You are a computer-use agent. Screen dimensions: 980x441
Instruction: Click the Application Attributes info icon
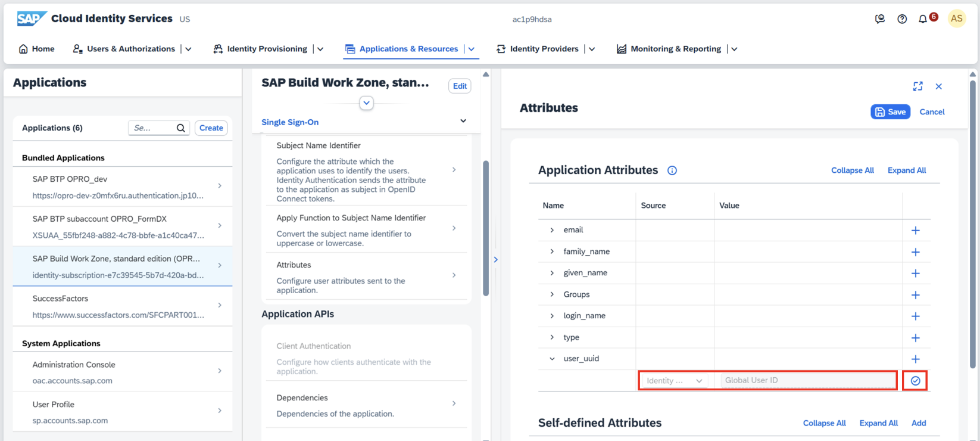[672, 170]
